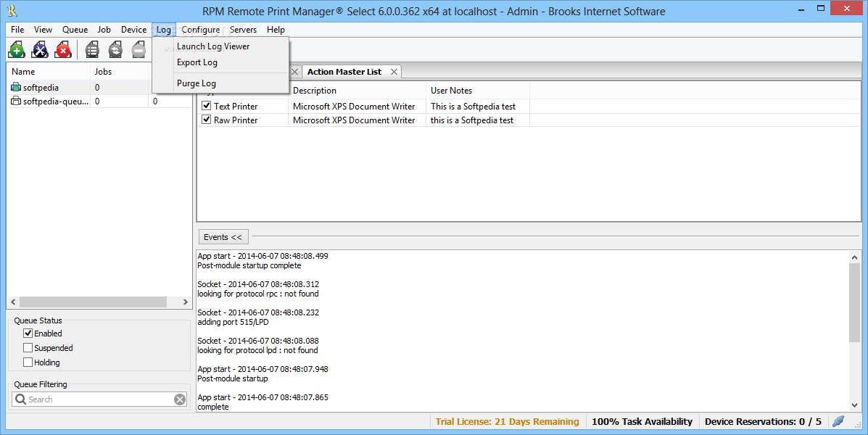Click 'This is a Softpedia test' note
868x435 pixels.
click(x=474, y=107)
